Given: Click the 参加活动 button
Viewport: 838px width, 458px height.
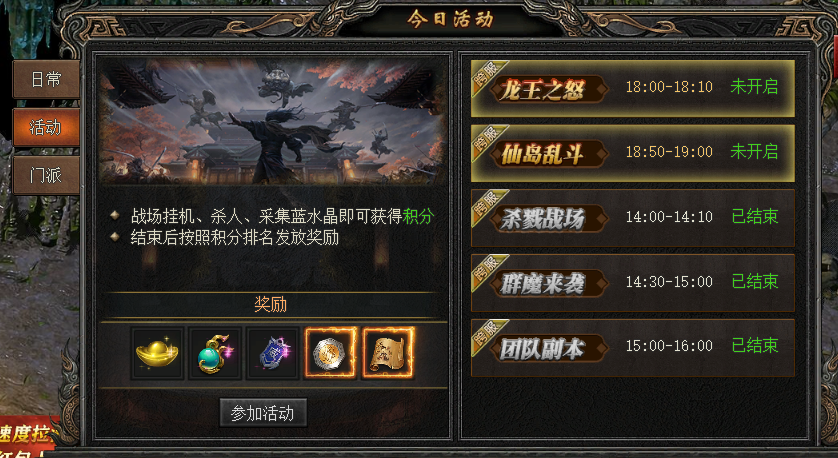Looking at the screenshot, I should click(x=263, y=413).
